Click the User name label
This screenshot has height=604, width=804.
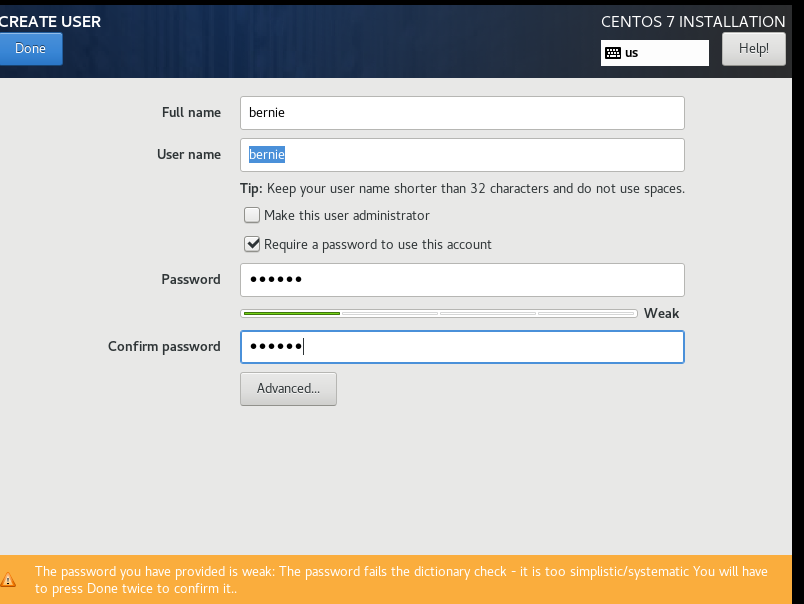[189, 155]
